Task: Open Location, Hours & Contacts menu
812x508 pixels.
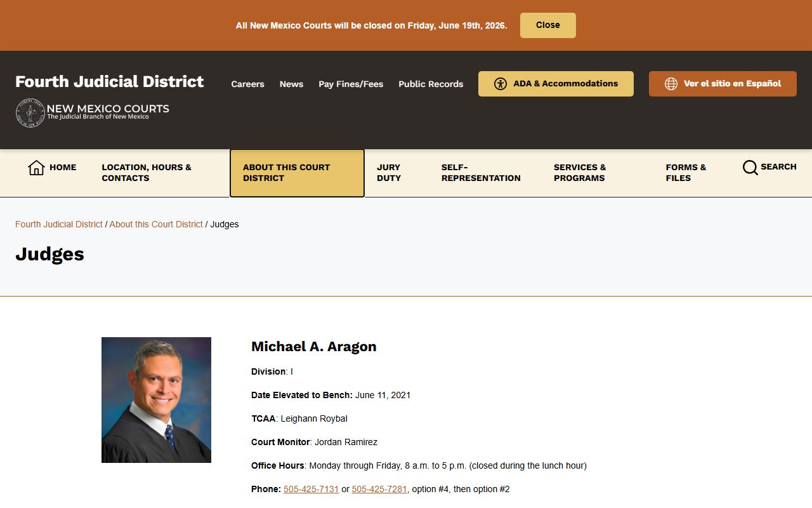Action: (x=147, y=173)
